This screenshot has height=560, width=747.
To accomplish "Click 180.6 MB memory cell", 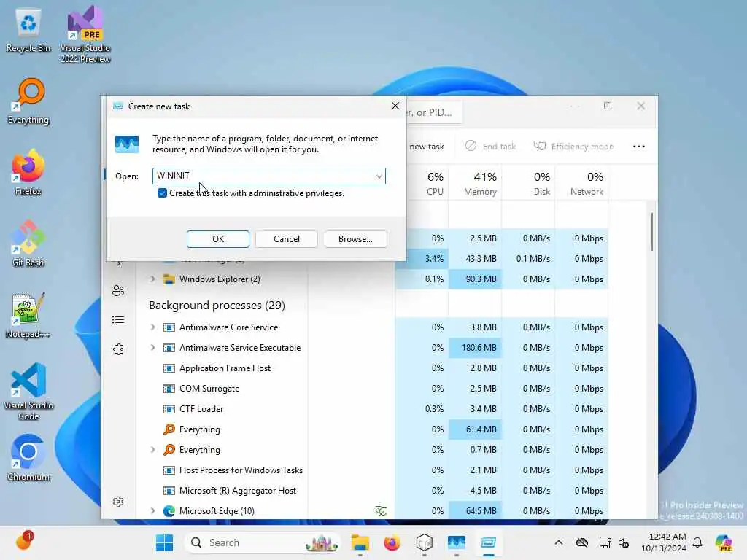I will coord(475,348).
